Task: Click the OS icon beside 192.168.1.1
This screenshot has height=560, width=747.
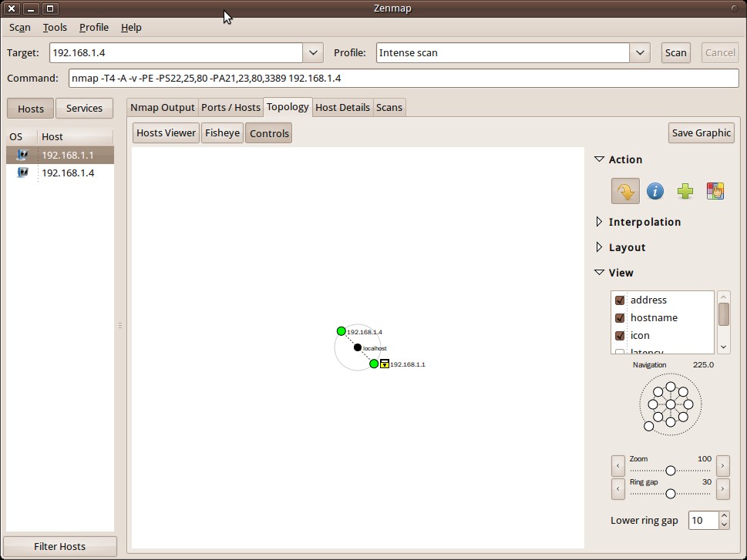Action: click(x=22, y=155)
